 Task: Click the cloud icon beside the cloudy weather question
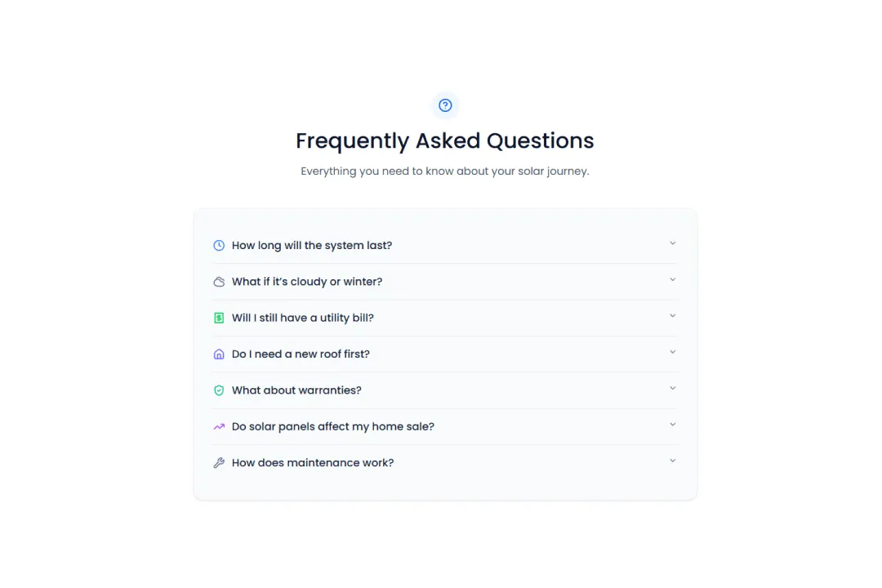click(219, 280)
